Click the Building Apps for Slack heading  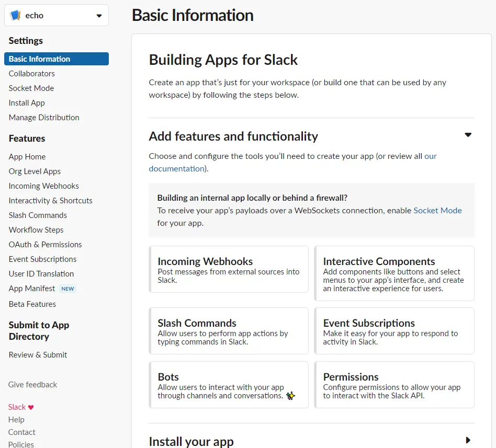(x=223, y=60)
